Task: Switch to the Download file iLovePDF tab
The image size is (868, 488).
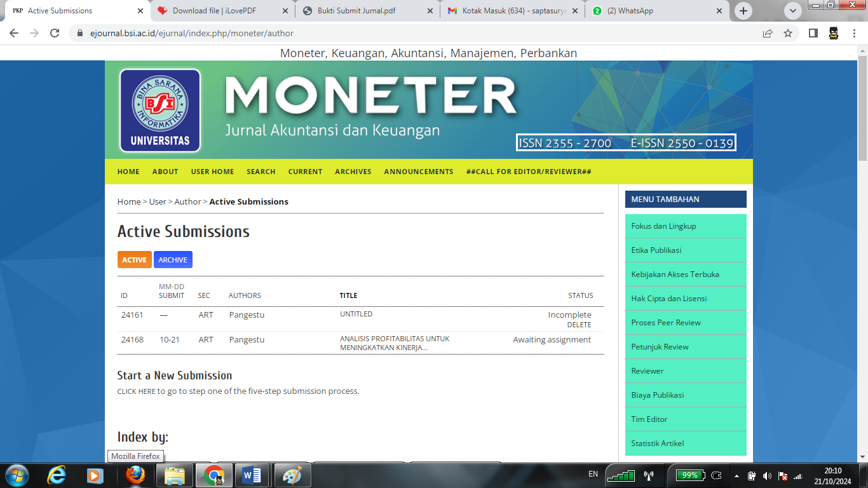Action: coord(223,11)
